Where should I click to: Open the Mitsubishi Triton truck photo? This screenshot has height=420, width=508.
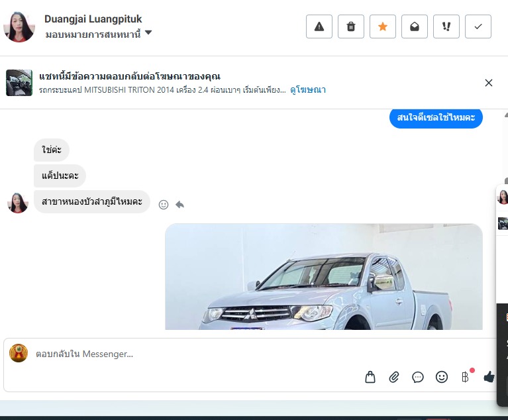(324, 277)
